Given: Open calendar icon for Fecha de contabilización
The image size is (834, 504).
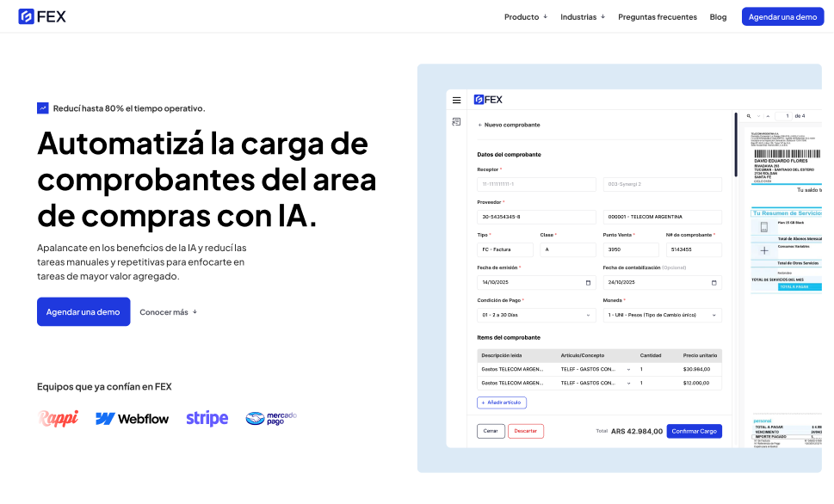Looking at the screenshot, I should click(x=714, y=282).
